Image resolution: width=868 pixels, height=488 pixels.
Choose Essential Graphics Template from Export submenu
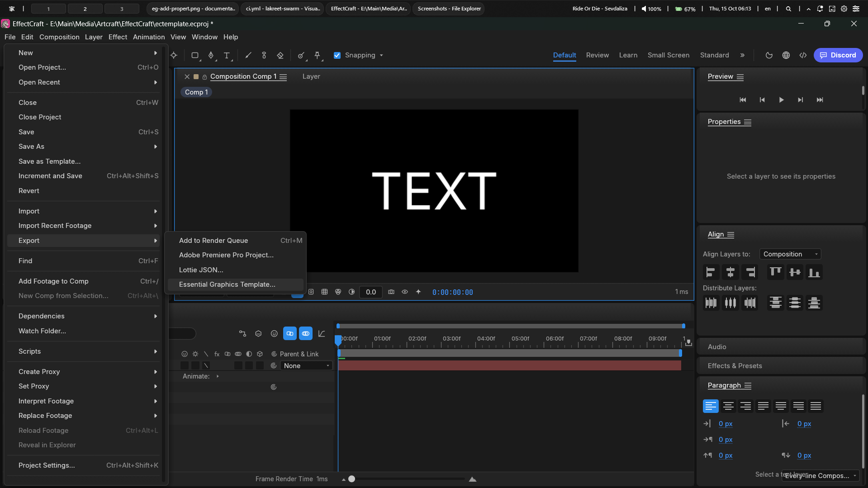pyautogui.click(x=235, y=284)
